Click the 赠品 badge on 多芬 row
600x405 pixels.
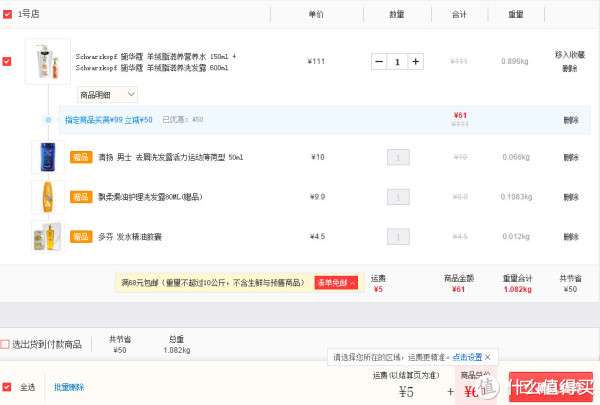click(x=81, y=237)
